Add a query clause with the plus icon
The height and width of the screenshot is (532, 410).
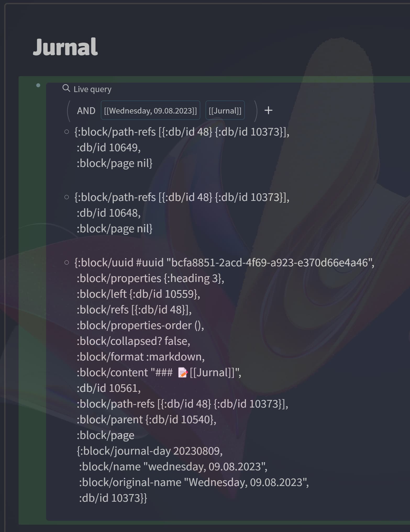coord(268,110)
